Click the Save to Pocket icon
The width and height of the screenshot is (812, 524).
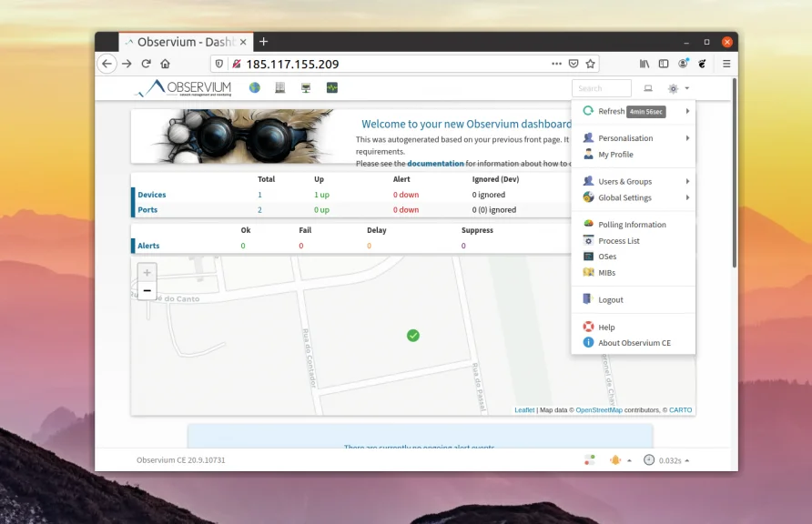573,64
